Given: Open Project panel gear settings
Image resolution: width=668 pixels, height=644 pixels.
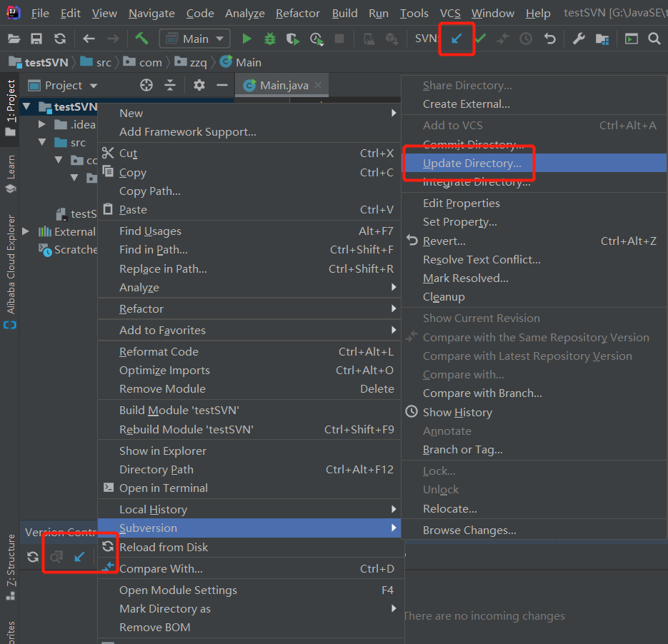Looking at the screenshot, I should [x=199, y=85].
